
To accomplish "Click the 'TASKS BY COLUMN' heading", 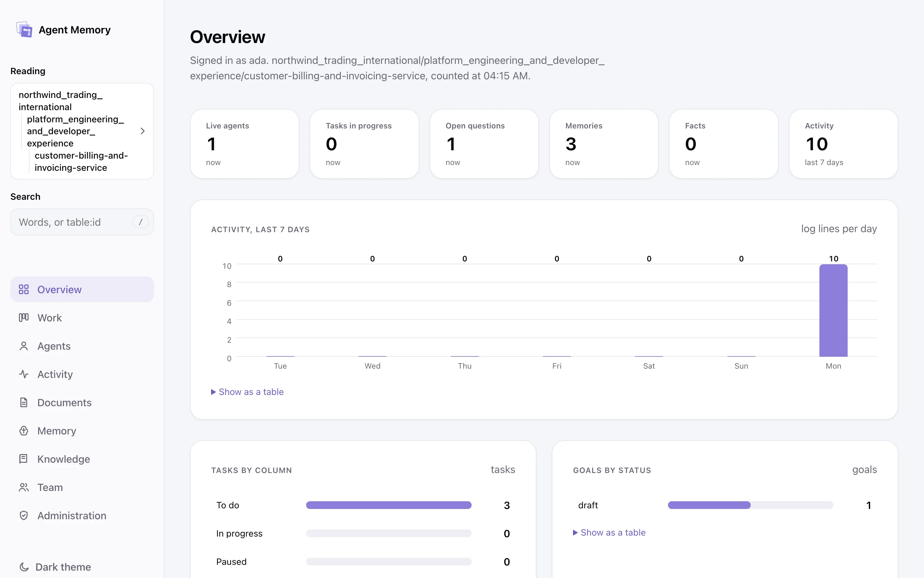I will point(252,470).
